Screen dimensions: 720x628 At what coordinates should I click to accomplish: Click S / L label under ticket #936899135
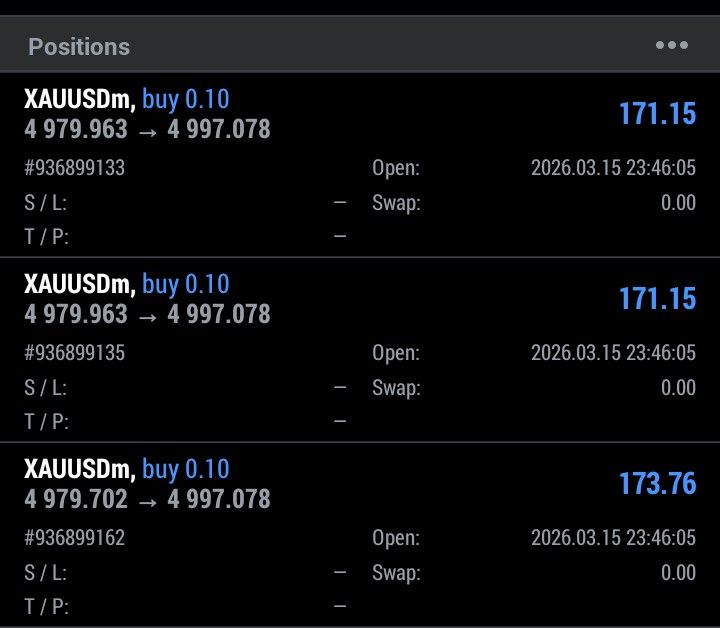coord(46,388)
